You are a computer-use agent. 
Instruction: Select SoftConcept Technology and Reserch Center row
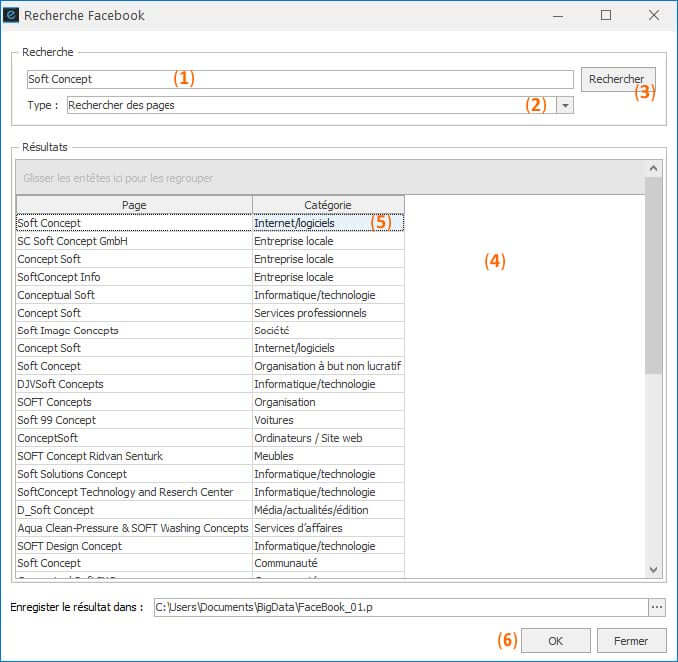tap(210, 492)
